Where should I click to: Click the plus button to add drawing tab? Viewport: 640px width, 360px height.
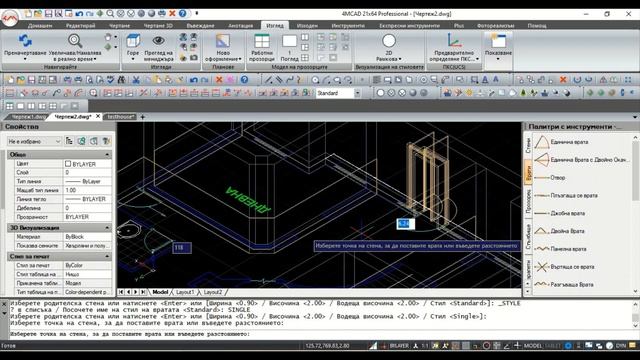coord(142,117)
